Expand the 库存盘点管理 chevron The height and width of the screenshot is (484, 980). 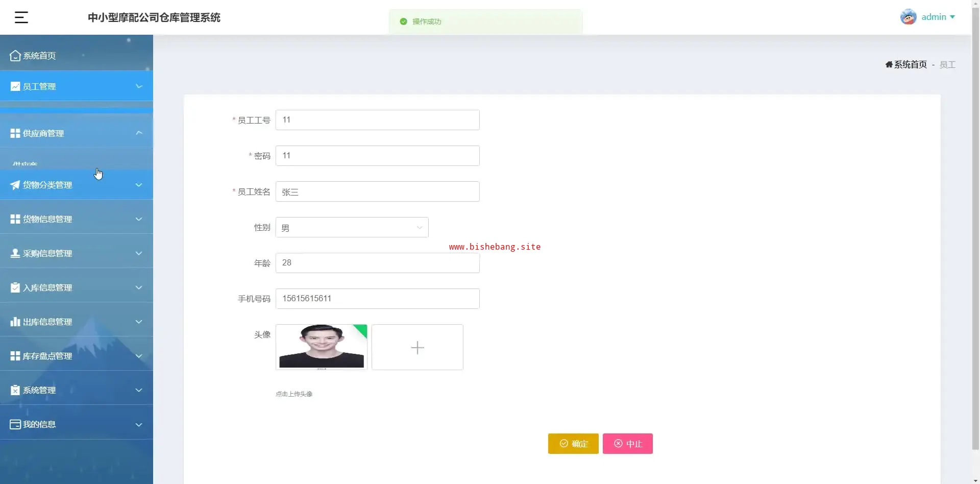[139, 356]
